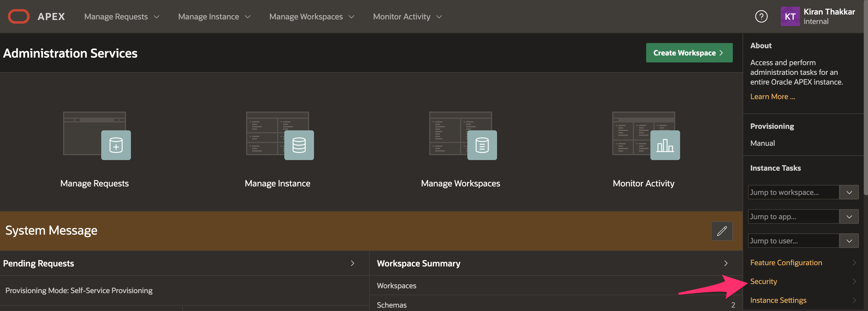Click into the Jump to workspace field

(793, 192)
